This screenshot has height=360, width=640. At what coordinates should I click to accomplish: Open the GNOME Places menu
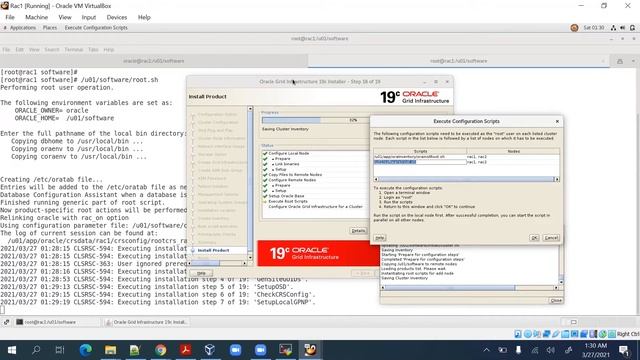pos(50,28)
